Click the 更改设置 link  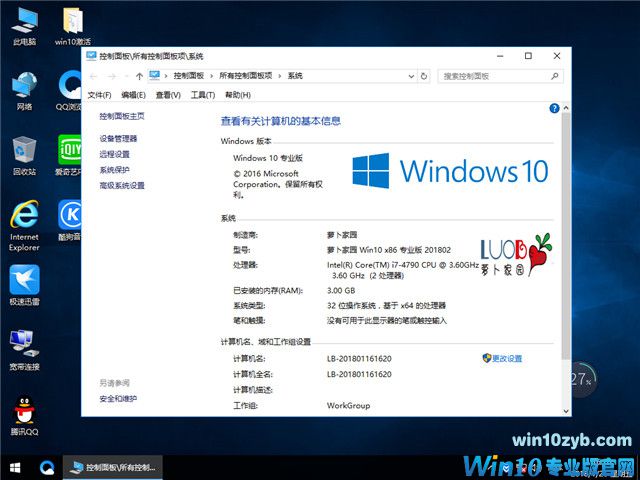pos(507,358)
